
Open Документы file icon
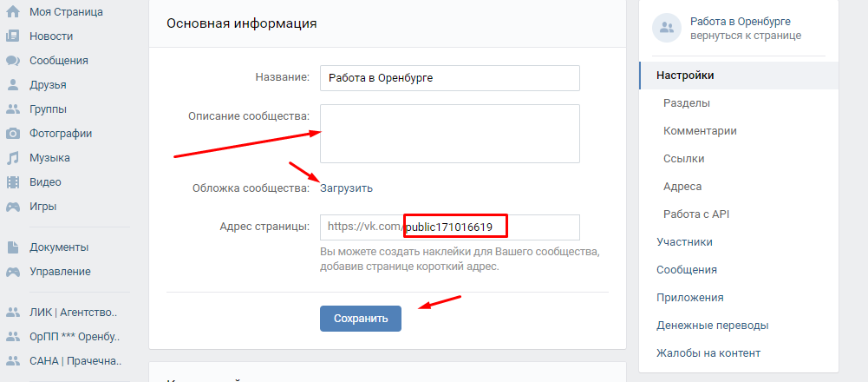13,247
